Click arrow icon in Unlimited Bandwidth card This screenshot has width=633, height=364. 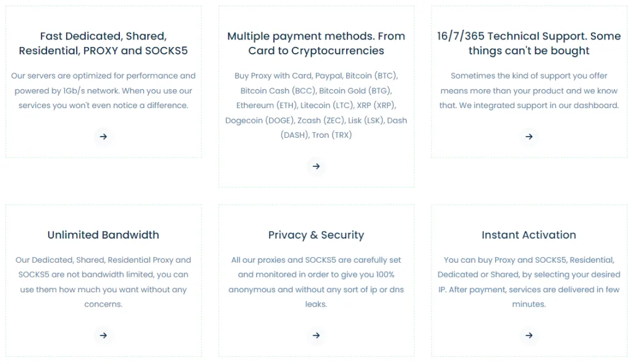(x=103, y=336)
